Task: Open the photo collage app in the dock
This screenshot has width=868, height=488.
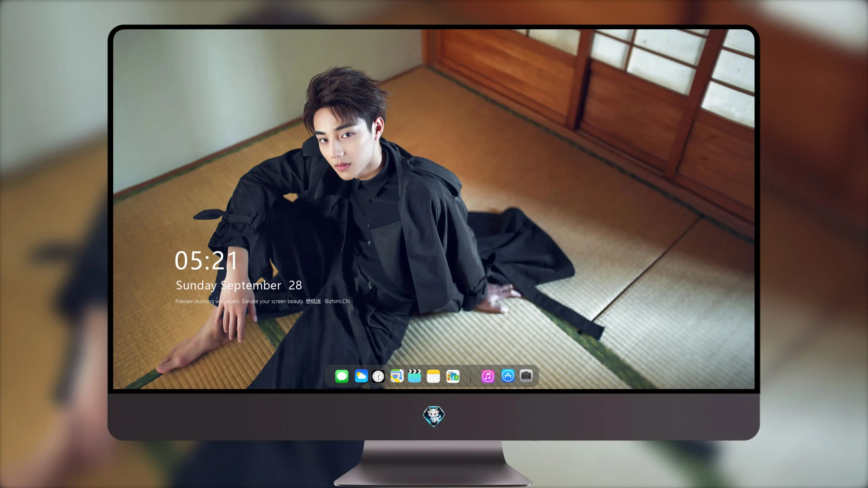Action: (x=453, y=376)
